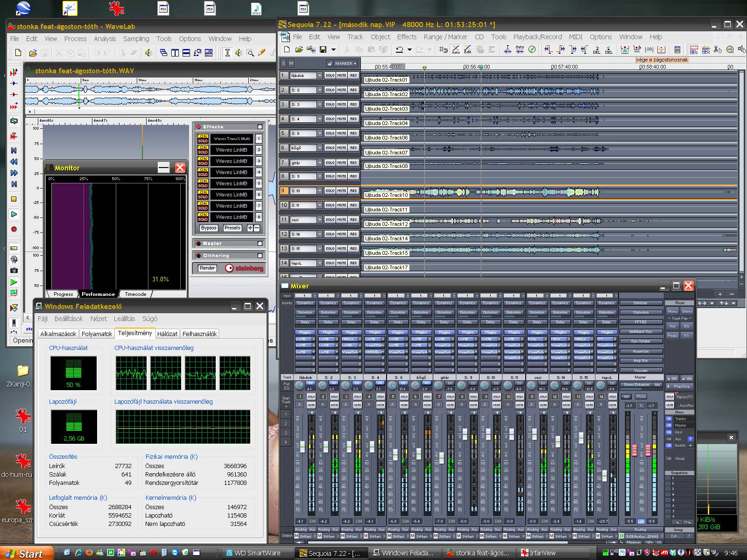Open Sequoia Playback/Record menu
Image resolution: width=747 pixels, height=560 pixels.
click(x=537, y=37)
